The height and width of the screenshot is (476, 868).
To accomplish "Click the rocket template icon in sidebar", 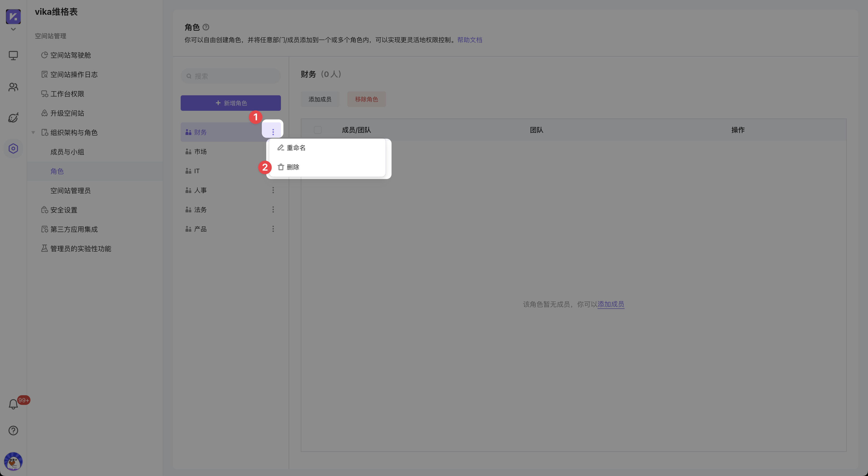I will coord(13,118).
